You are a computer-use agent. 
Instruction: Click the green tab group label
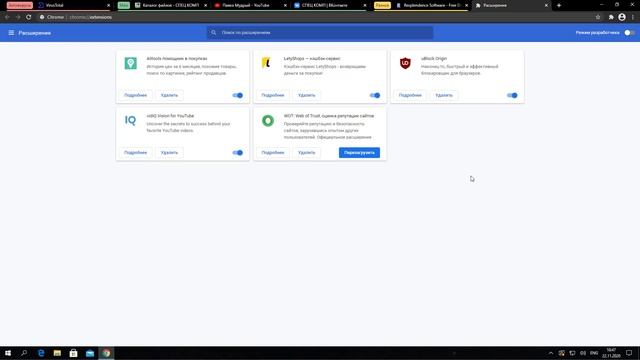pyautogui.click(x=124, y=5)
